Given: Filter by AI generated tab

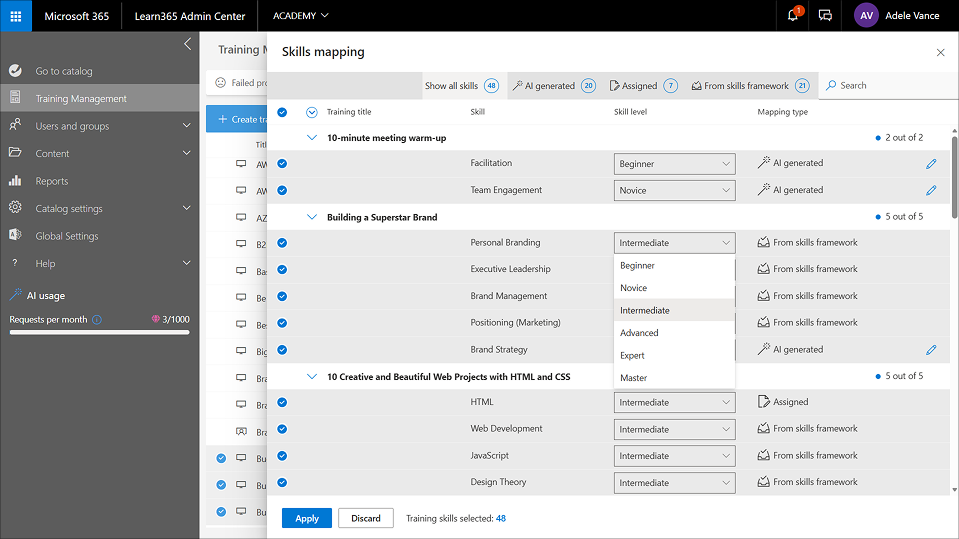Looking at the screenshot, I should click(x=553, y=86).
